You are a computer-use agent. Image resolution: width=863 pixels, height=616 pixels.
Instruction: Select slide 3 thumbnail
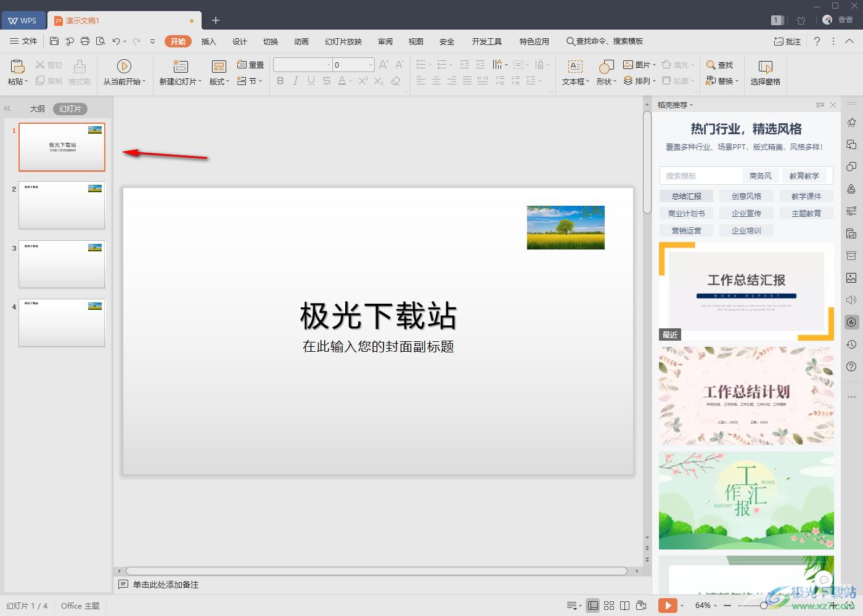point(62,264)
